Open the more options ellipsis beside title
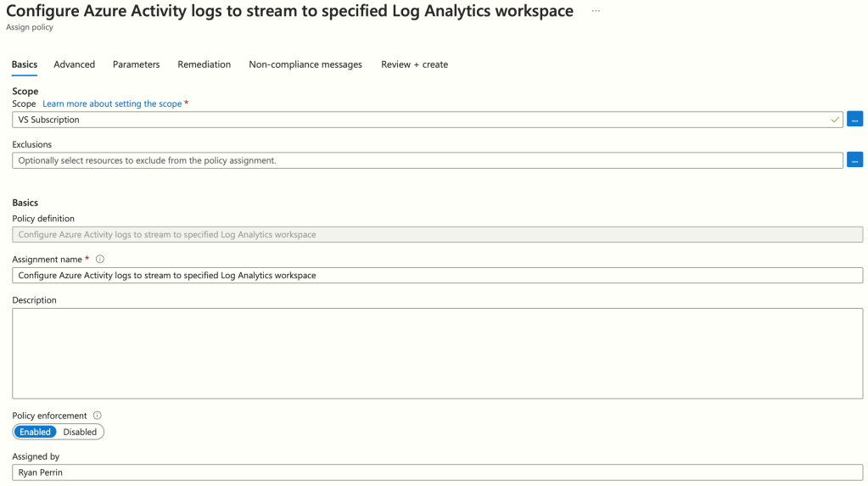Image resolution: width=868 pixels, height=486 pixels. pyautogui.click(x=596, y=11)
